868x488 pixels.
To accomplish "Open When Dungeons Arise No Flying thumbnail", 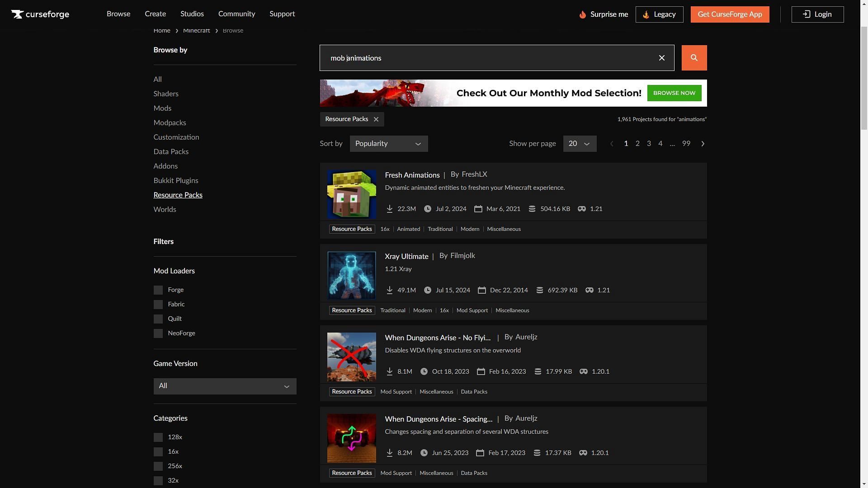I will pyautogui.click(x=351, y=357).
